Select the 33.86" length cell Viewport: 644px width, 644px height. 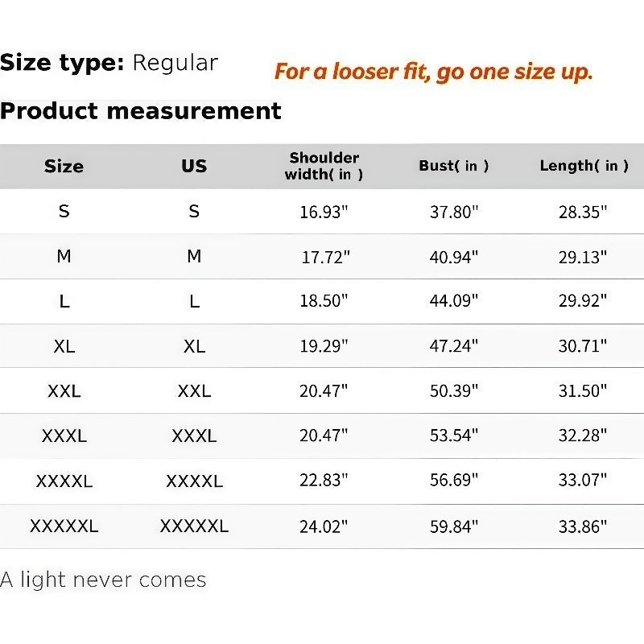point(582,527)
